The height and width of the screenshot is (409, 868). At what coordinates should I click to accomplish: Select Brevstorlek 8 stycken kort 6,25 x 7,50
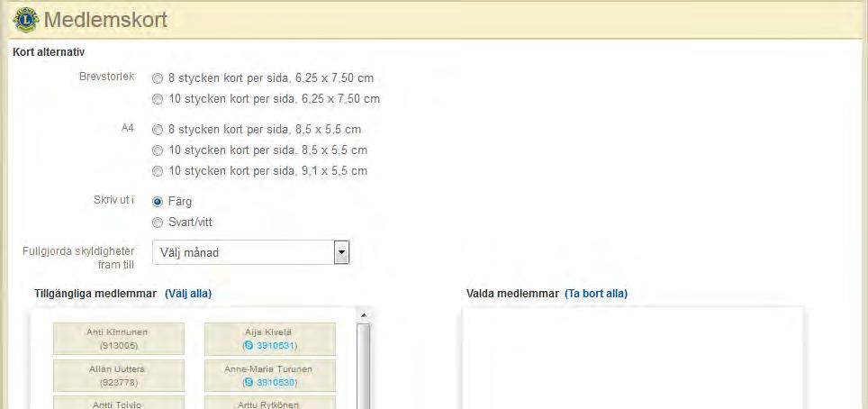point(158,78)
